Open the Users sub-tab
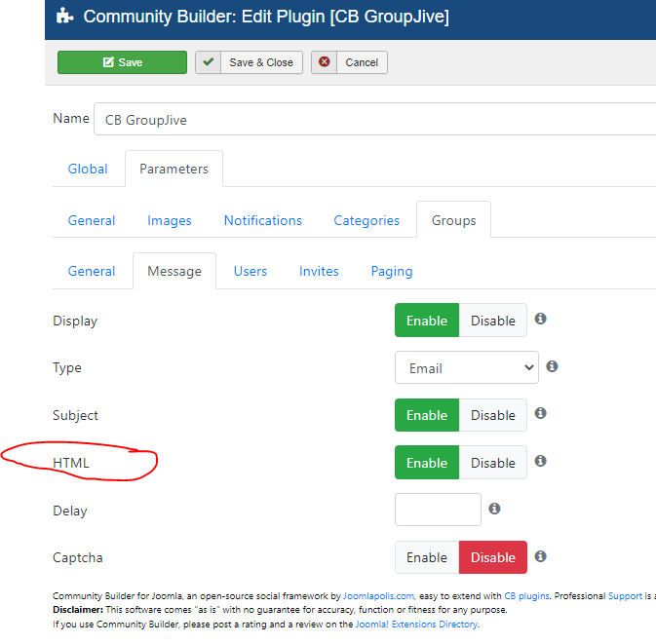The height and width of the screenshot is (644, 656). [251, 271]
